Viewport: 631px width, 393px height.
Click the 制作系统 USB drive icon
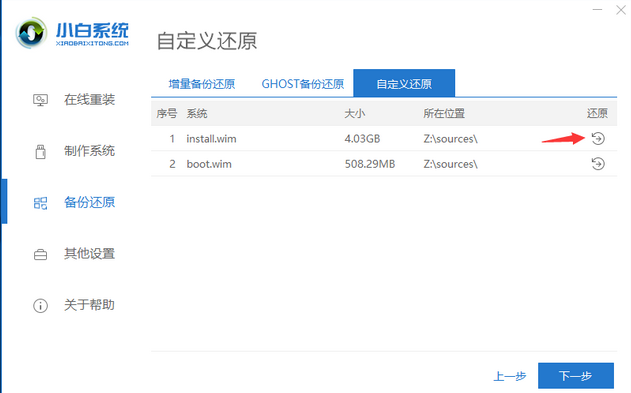pyautogui.click(x=40, y=151)
